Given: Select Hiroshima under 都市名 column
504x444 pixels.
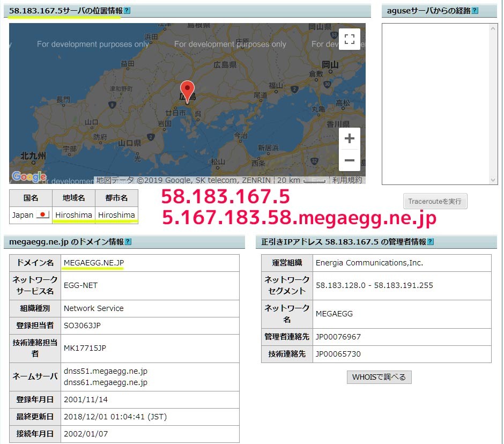Looking at the screenshot, I should point(116,215).
